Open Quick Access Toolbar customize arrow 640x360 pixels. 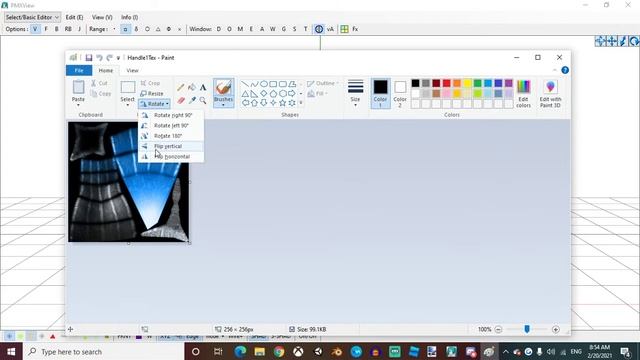118,58
